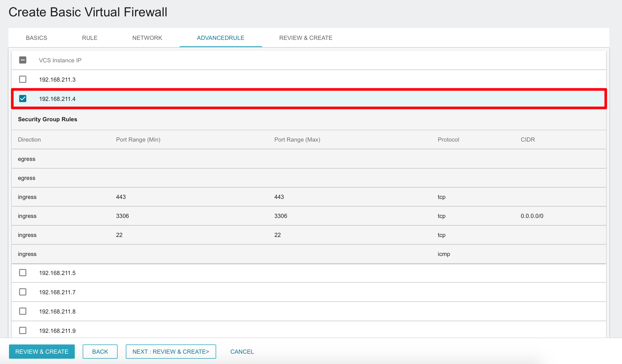Viewport: 622px width, 364px height.
Task: Uncheck the 192.168.211.4 checkbox
Action: tap(23, 99)
